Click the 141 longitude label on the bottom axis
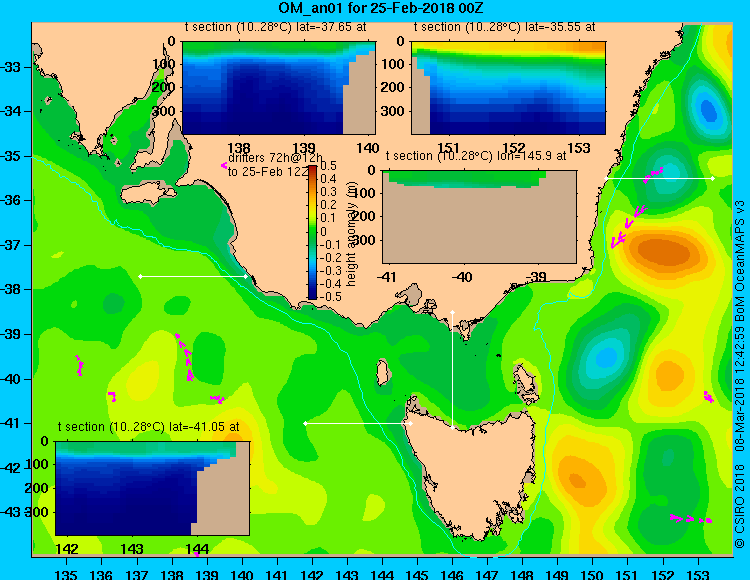The height and width of the screenshot is (580, 750). [277, 575]
